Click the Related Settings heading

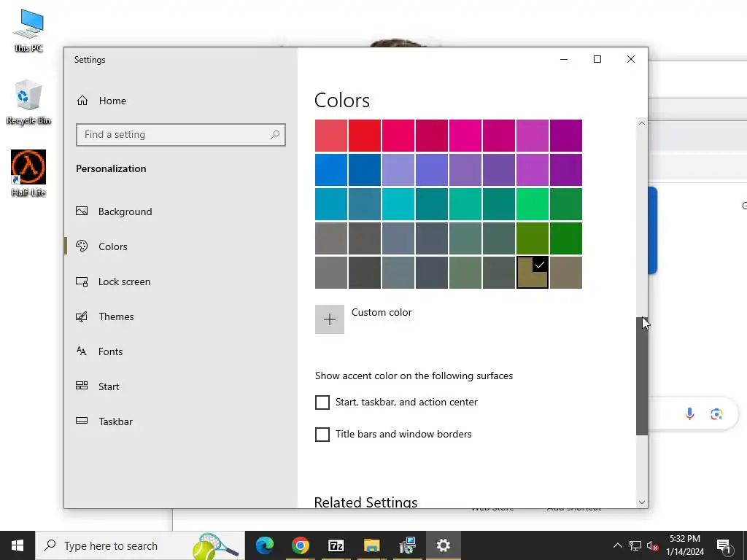365,502
